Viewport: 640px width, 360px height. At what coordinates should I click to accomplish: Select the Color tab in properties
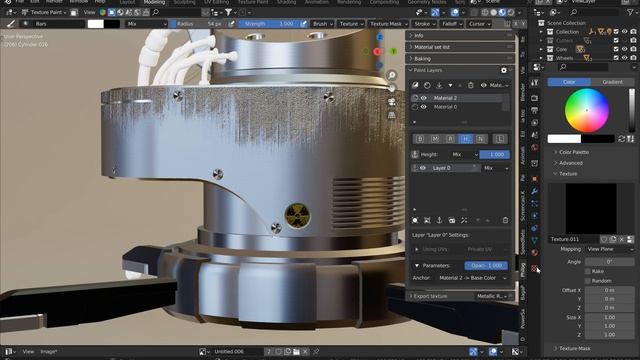click(x=569, y=82)
